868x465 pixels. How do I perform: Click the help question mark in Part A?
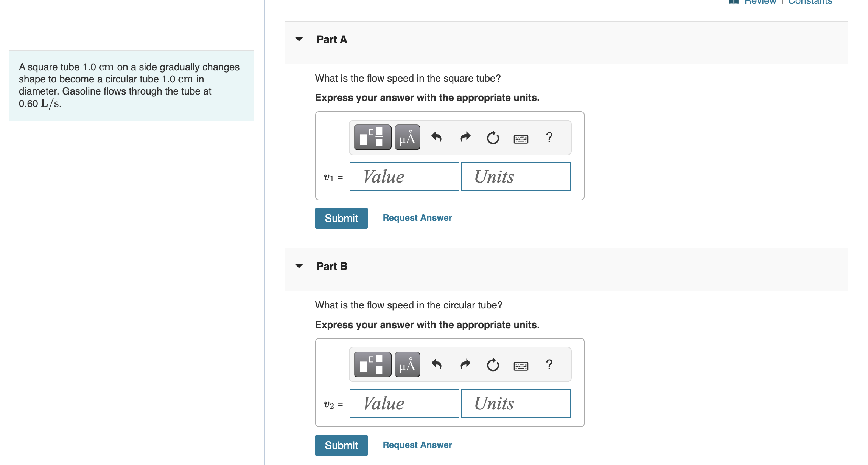coord(549,137)
